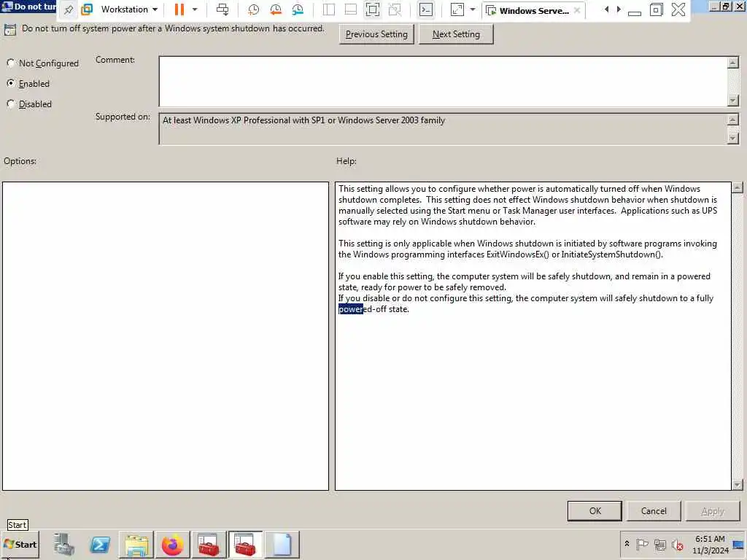Click the network tray icon
This screenshot has width=747, height=560.
(x=660, y=544)
